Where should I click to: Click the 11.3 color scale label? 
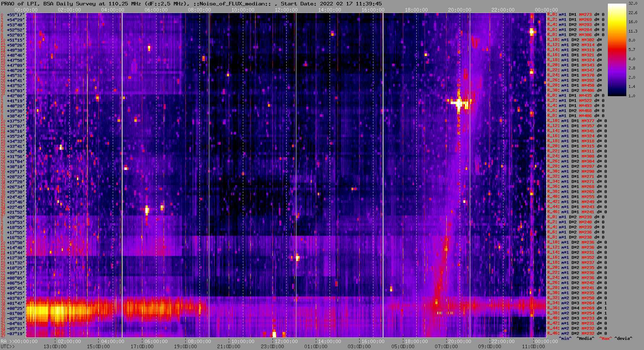(633, 31)
